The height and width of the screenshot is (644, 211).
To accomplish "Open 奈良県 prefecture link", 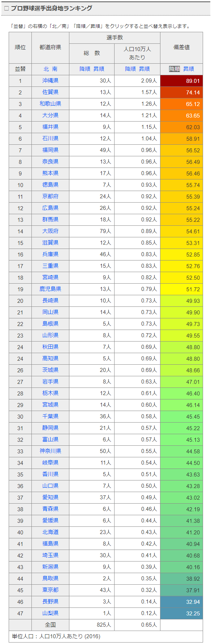I will pyautogui.click(x=50, y=162).
